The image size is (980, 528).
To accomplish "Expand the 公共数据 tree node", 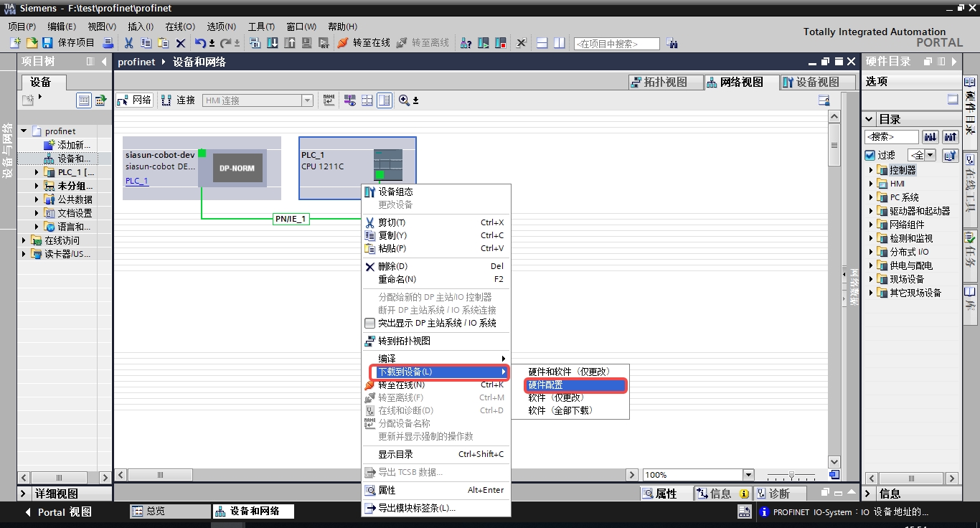I will pyautogui.click(x=37, y=199).
